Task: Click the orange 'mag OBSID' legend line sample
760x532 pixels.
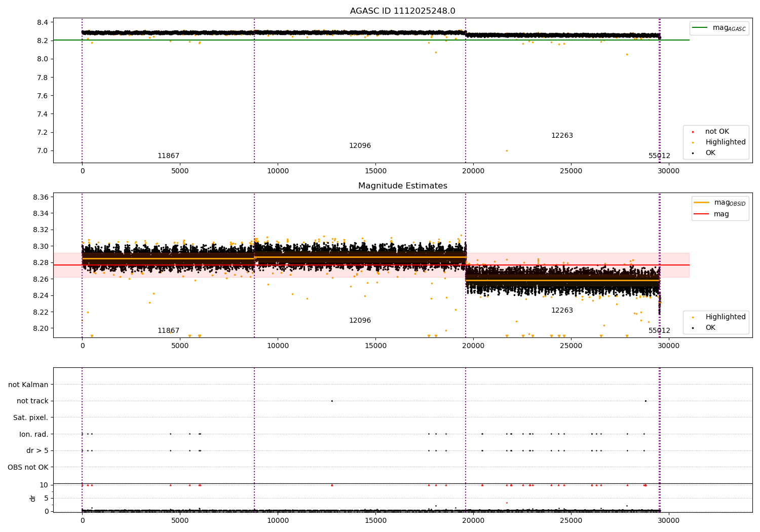Action: click(702, 203)
